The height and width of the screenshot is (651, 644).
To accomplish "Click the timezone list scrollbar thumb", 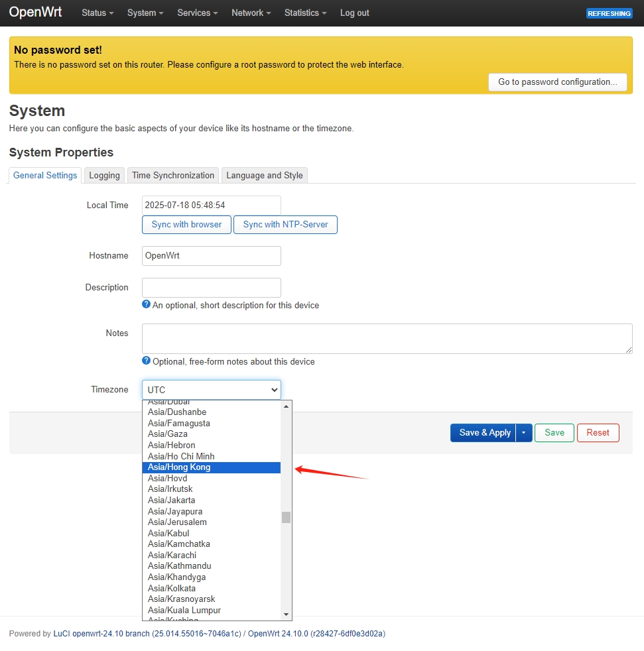I will coord(286,517).
